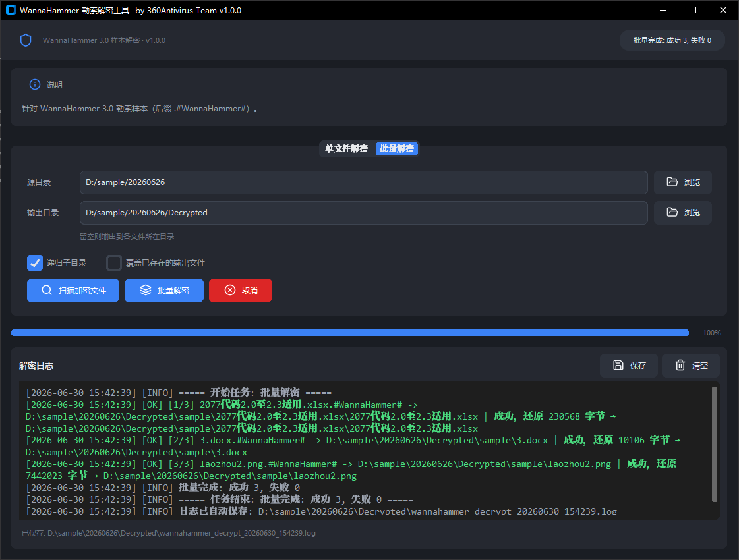739x560 pixels.
Task: Click the blue decryption progress bar
Action: [349, 333]
